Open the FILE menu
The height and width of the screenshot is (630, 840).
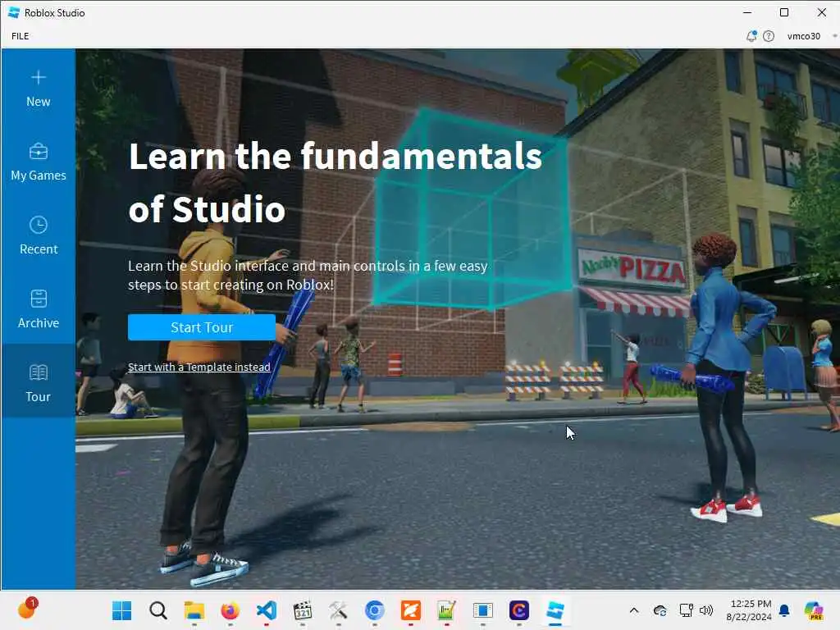coord(21,36)
